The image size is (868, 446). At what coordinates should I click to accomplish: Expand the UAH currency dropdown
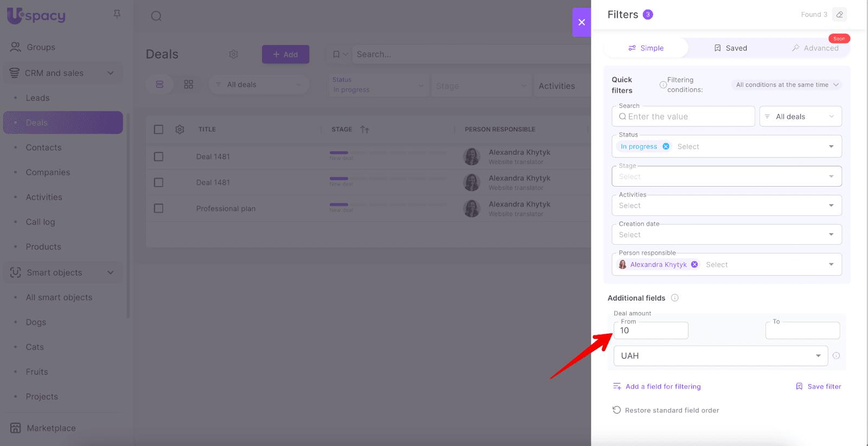[x=818, y=356]
